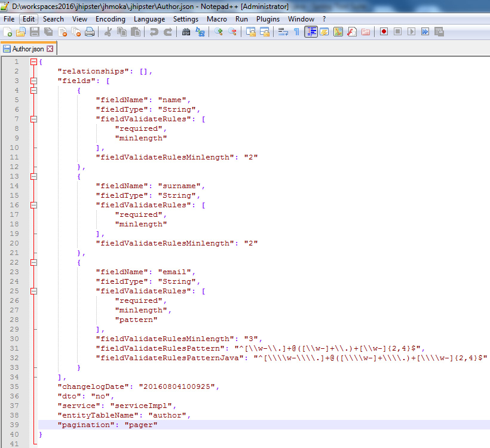Collapse the fold marker on line 22
The width and height of the screenshot is (490, 448).
pyautogui.click(x=33, y=262)
